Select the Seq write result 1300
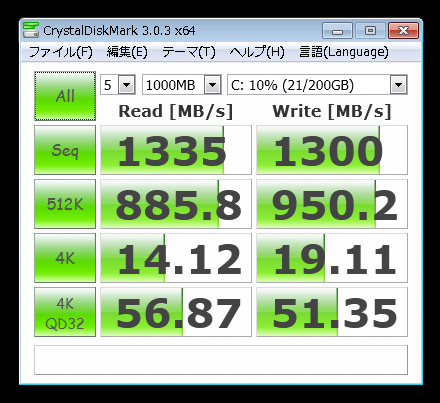 (x=332, y=150)
